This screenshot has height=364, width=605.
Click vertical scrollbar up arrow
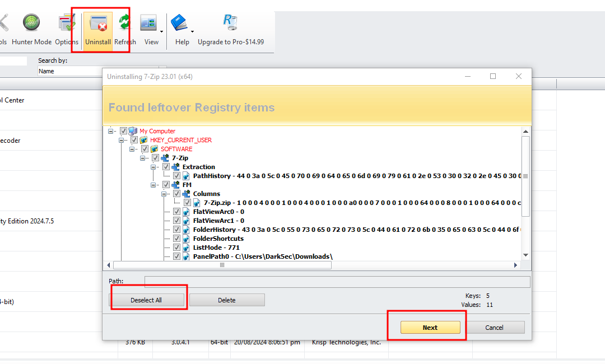click(525, 132)
